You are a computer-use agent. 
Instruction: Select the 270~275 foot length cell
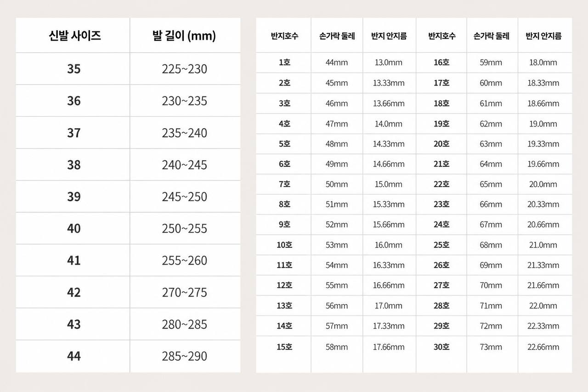(184, 292)
